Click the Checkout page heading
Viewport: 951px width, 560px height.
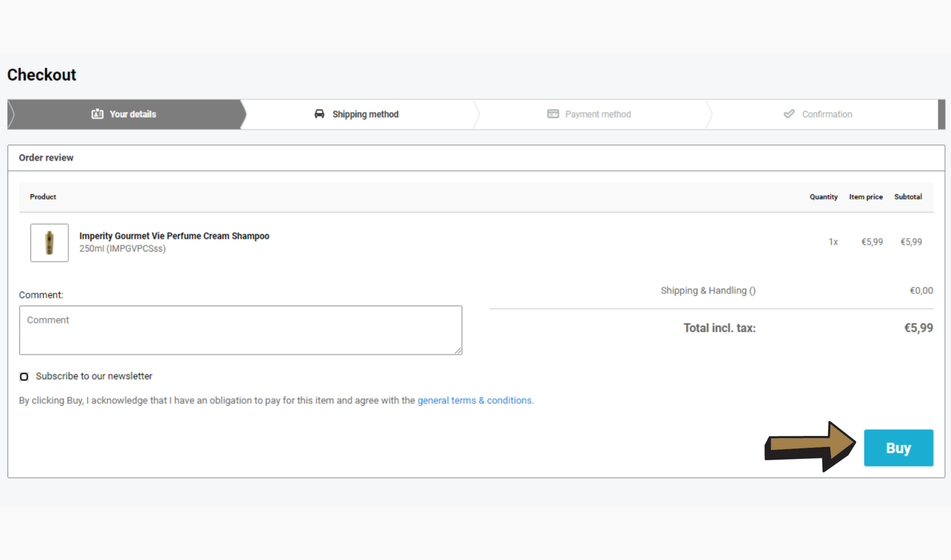pos(42,75)
